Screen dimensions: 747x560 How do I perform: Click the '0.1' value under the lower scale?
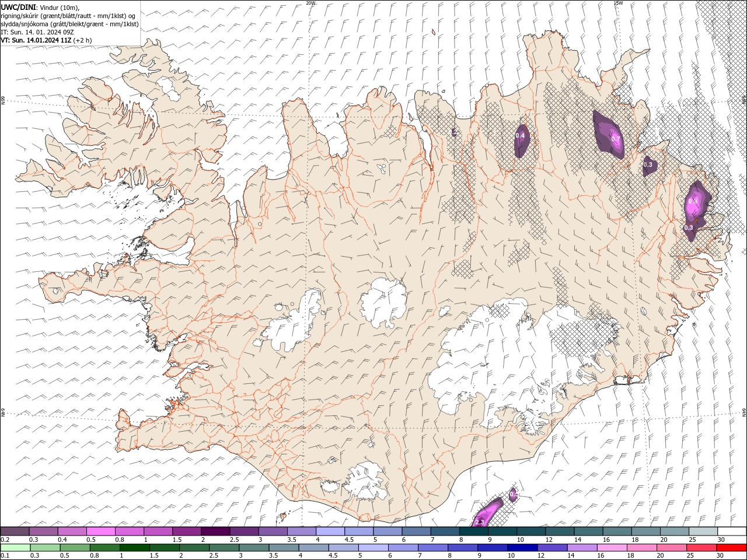point(4,556)
